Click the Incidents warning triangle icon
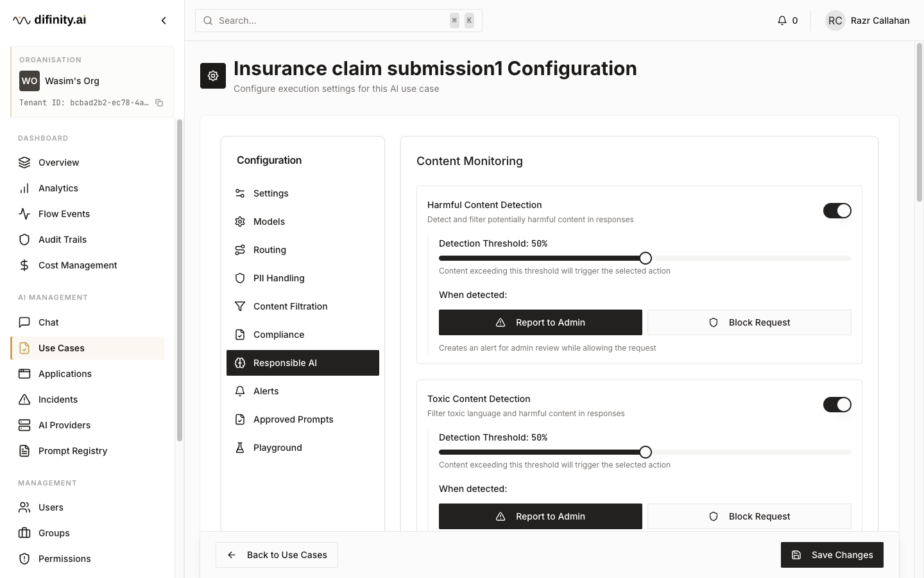Screen dimensions: 924x578 coord(24,399)
